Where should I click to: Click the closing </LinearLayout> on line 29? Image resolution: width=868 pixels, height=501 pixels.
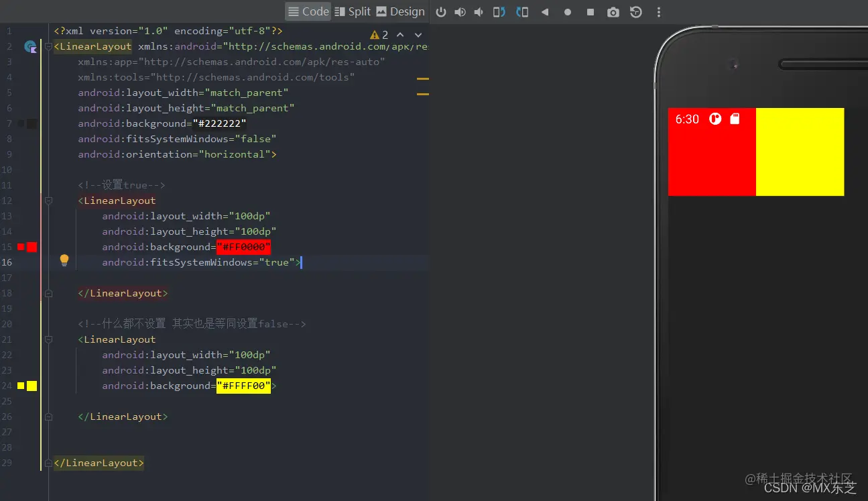pyautogui.click(x=99, y=463)
